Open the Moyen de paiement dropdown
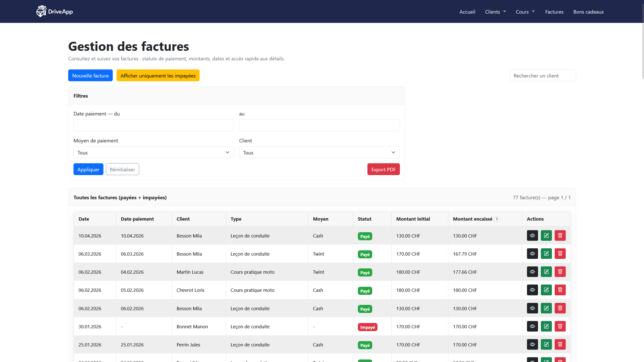The width and height of the screenshot is (644, 362). coord(154,152)
